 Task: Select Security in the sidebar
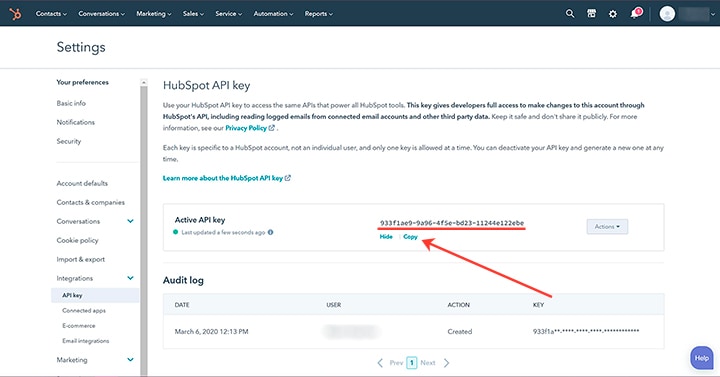69,141
